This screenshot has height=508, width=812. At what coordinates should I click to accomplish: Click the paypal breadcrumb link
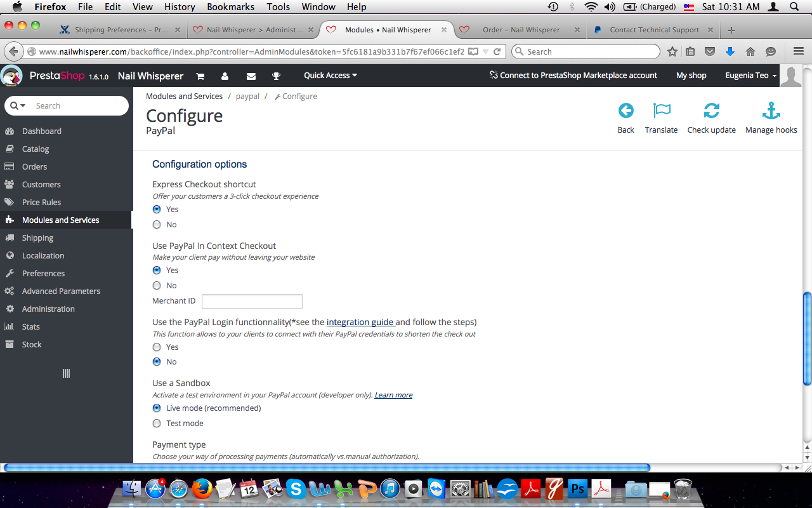(x=247, y=97)
